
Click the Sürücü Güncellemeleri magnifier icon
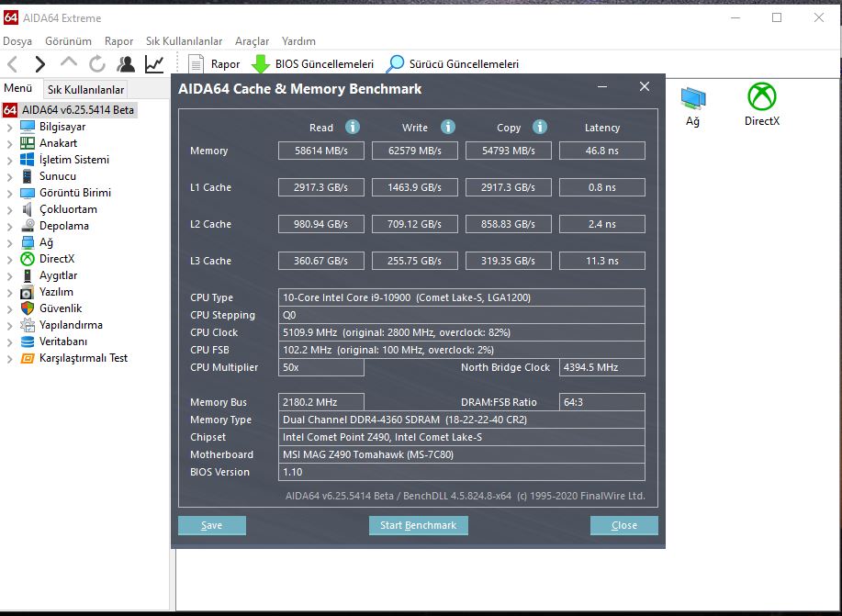pyautogui.click(x=395, y=64)
